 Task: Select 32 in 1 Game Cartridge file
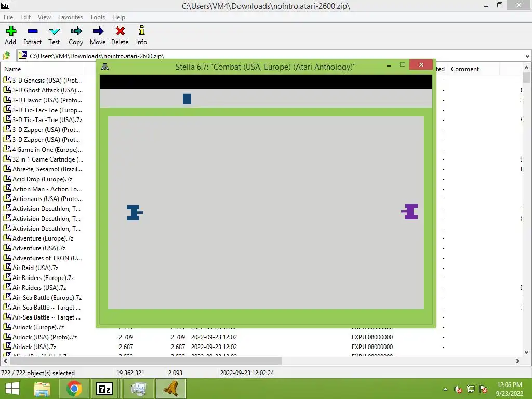tap(47, 159)
